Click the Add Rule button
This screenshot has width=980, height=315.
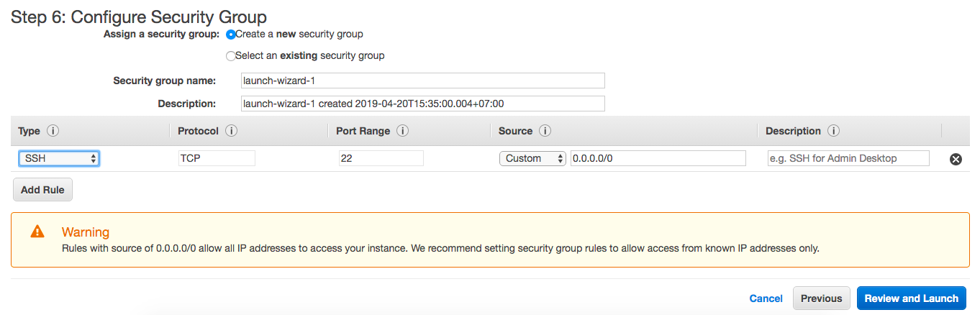click(x=42, y=190)
